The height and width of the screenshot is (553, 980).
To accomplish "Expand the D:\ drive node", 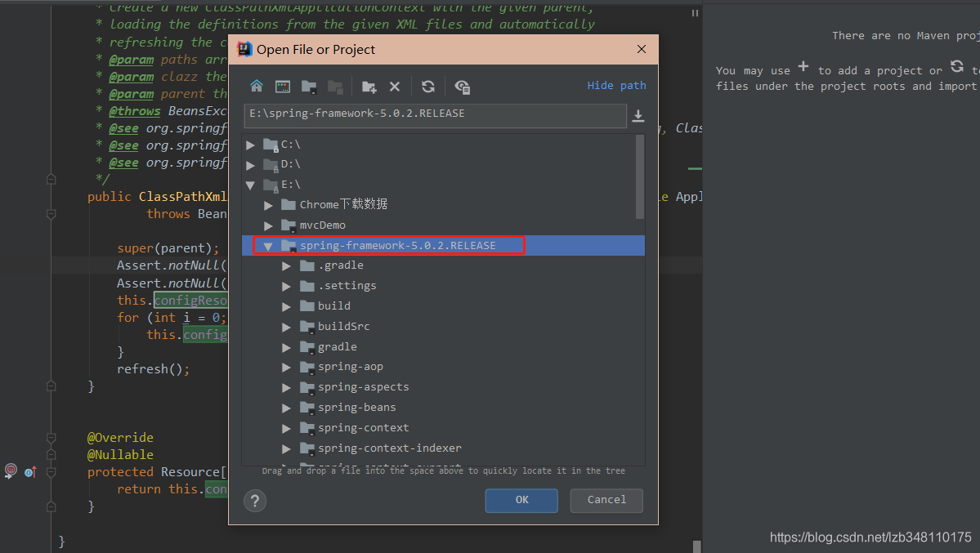I will coord(251,165).
